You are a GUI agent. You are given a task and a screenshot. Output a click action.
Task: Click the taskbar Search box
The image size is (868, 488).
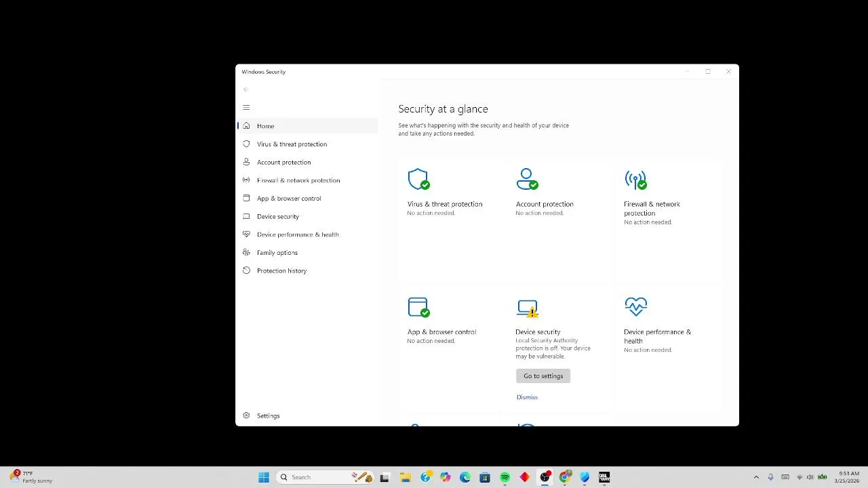point(325,477)
